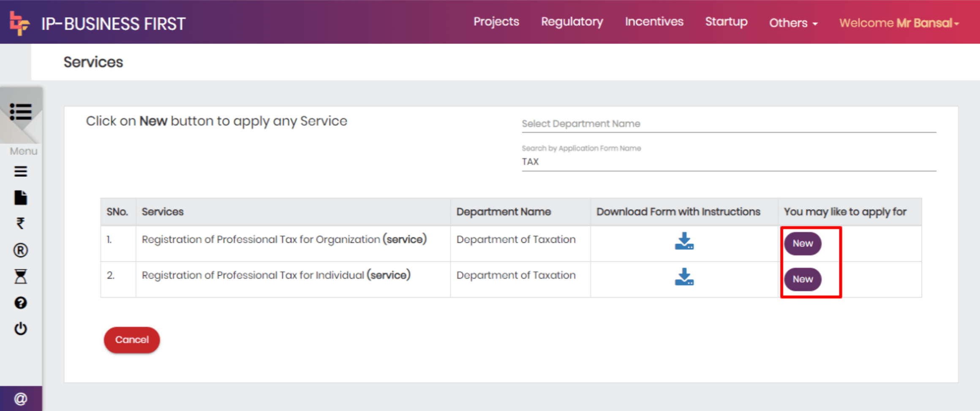Click the @ contact icon at sidebar bottom
The image size is (980, 411).
tap(21, 398)
